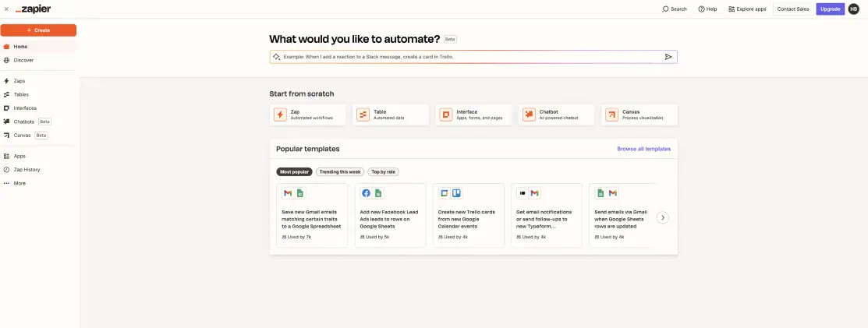The width and height of the screenshot is (868, 328).
Task: Filter templates with Top by role
Action: tap(383, 171)
